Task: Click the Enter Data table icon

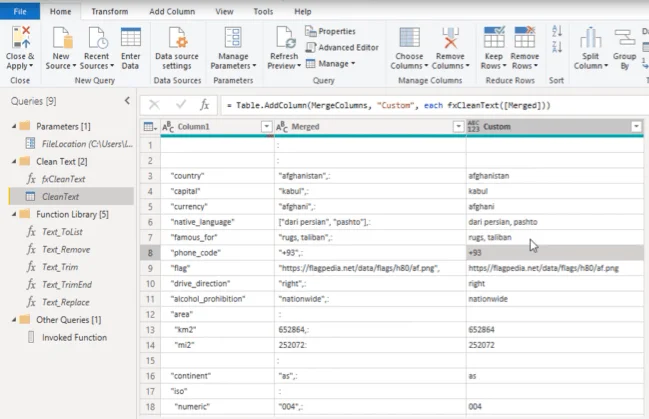Action: click(x=131, y=37)
